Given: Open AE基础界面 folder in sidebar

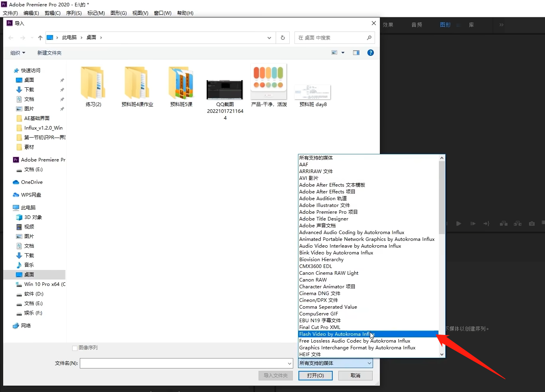Looking at the screenshot, I should 37,118.
